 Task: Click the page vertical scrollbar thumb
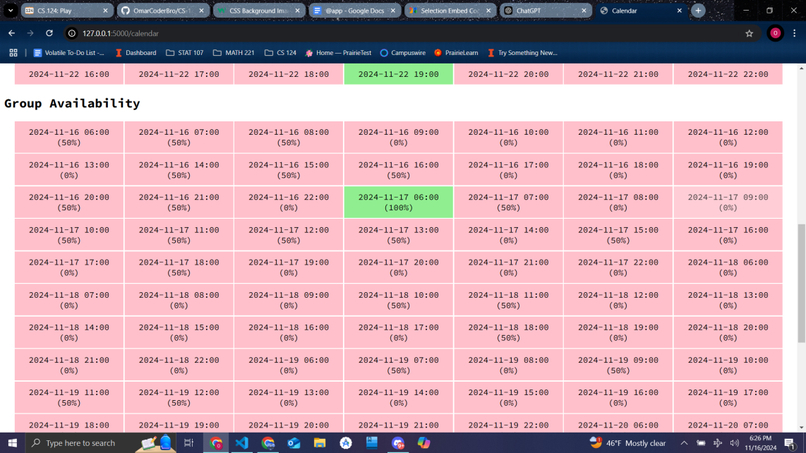pyautogui.click(x=801, y=283)
